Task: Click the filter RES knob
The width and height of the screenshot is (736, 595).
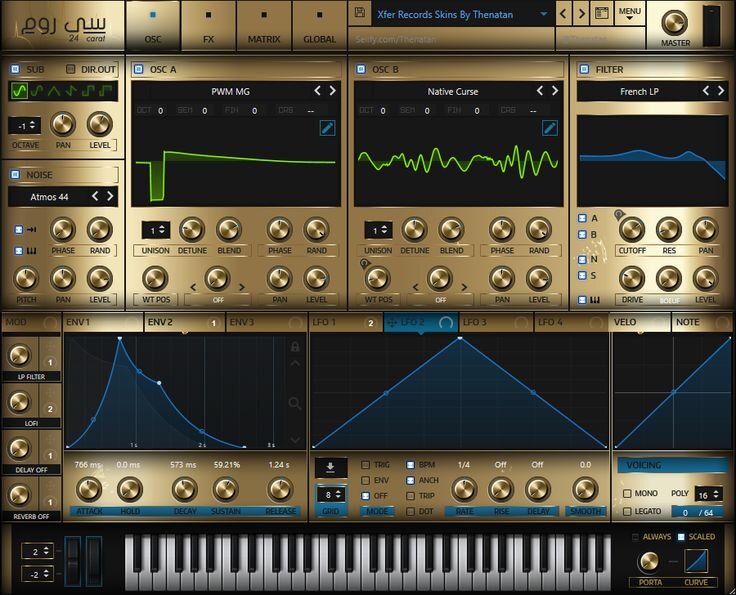Action: [668, 230]
